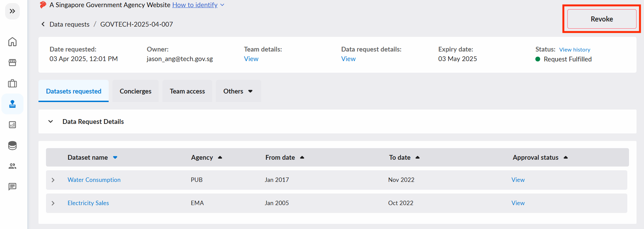Click the Request Fulfilled status text
The height and width of the screenshot is (229, 644).
568,59
